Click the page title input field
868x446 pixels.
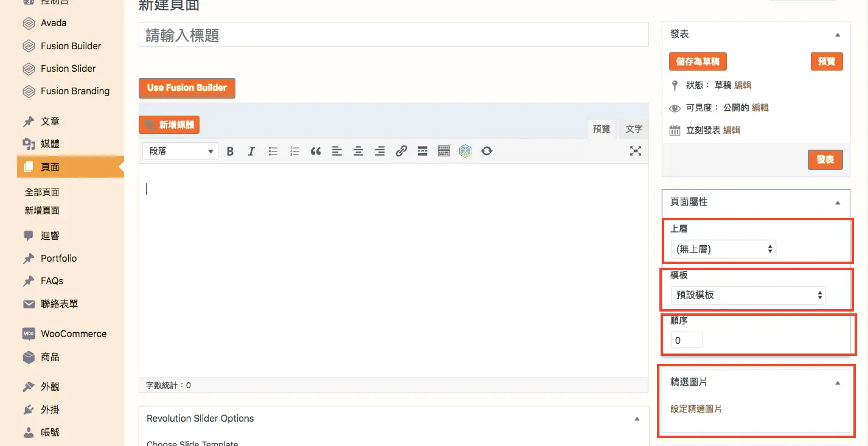point(394,35)
